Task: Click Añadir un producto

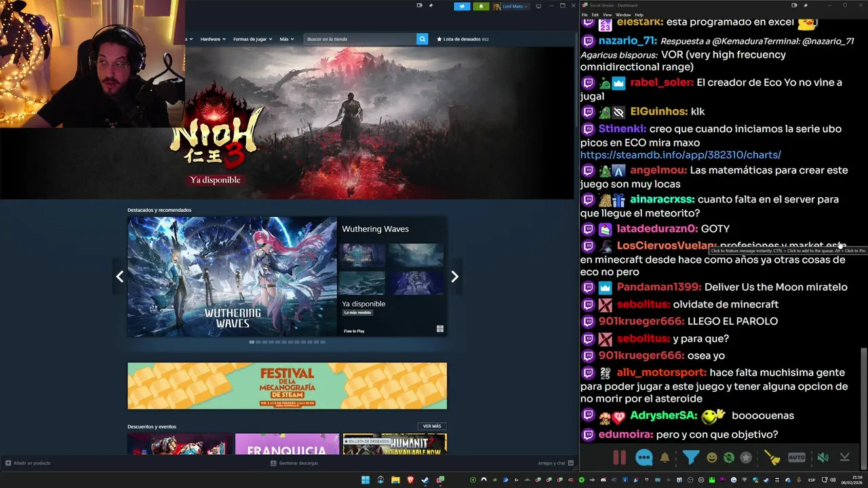Action: pos(28,463)
